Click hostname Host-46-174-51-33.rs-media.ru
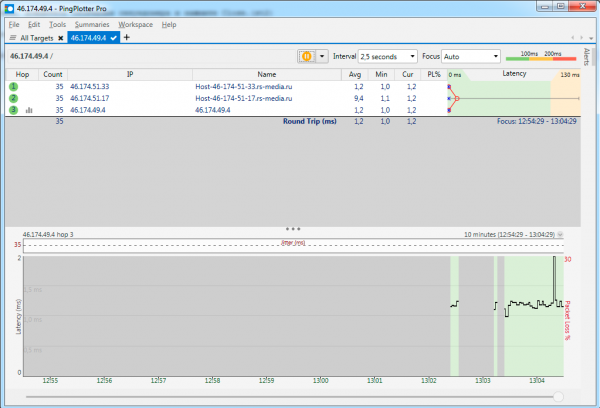Image resolution: width=600 pixels, height=408 pixels. 243,86
